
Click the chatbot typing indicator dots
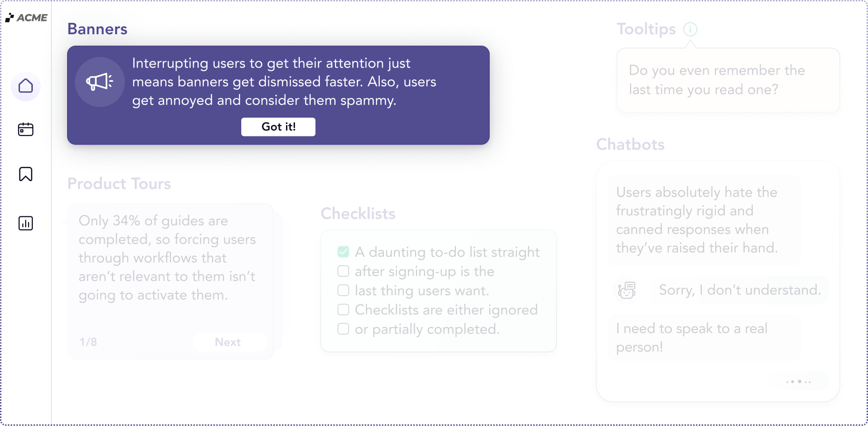(x=799, y=381)
